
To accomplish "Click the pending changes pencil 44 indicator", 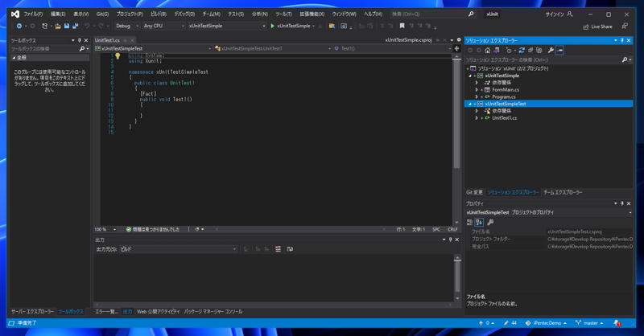I will pyautogui.click(x=510, y=323).
